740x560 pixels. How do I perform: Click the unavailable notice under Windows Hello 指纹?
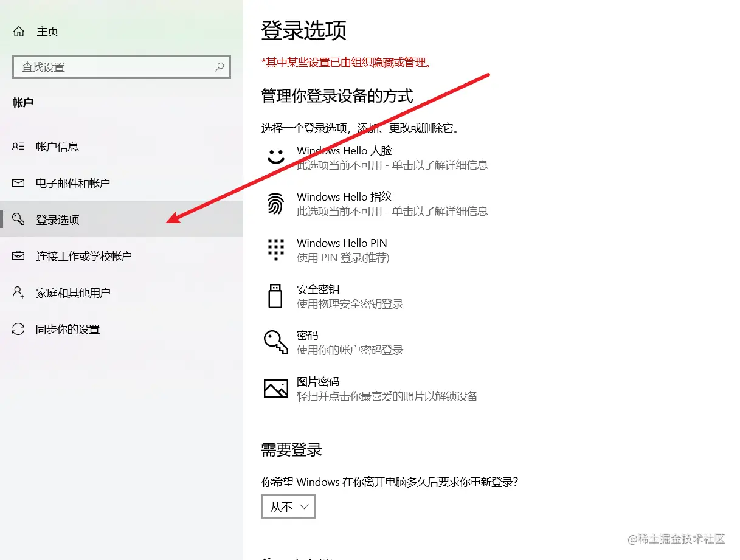(392, 212)
